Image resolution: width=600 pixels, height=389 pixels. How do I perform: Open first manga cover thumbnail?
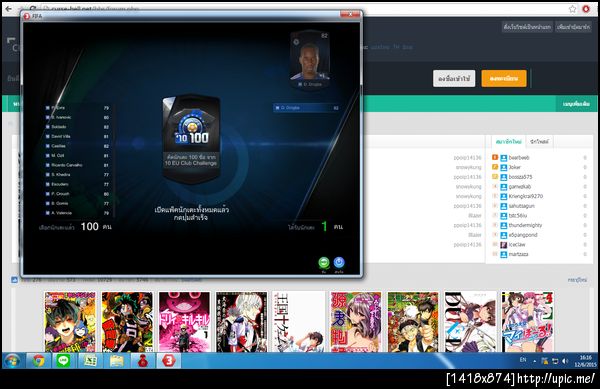coord(70,322)
